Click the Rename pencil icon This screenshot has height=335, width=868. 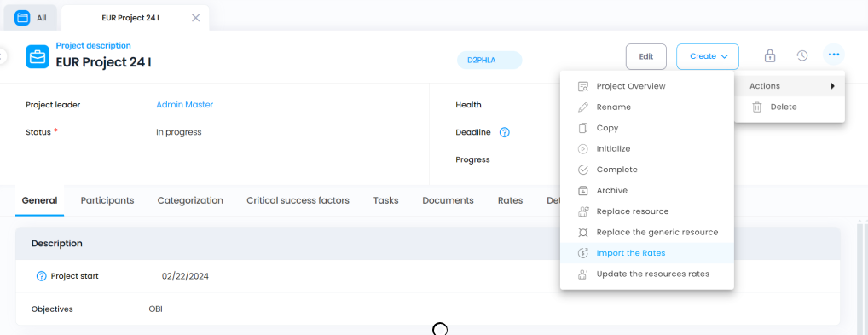pyautogui.click(x=582, y=107)
